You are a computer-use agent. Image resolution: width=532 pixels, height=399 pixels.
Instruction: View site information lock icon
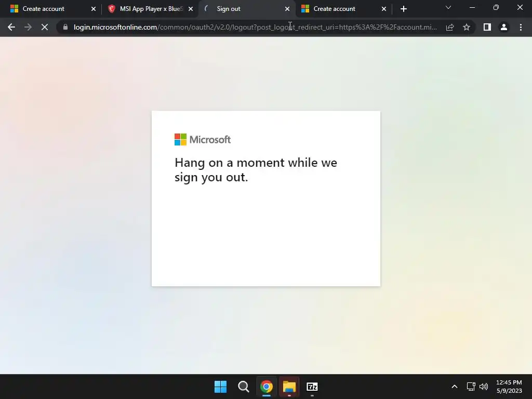point(65,27)
